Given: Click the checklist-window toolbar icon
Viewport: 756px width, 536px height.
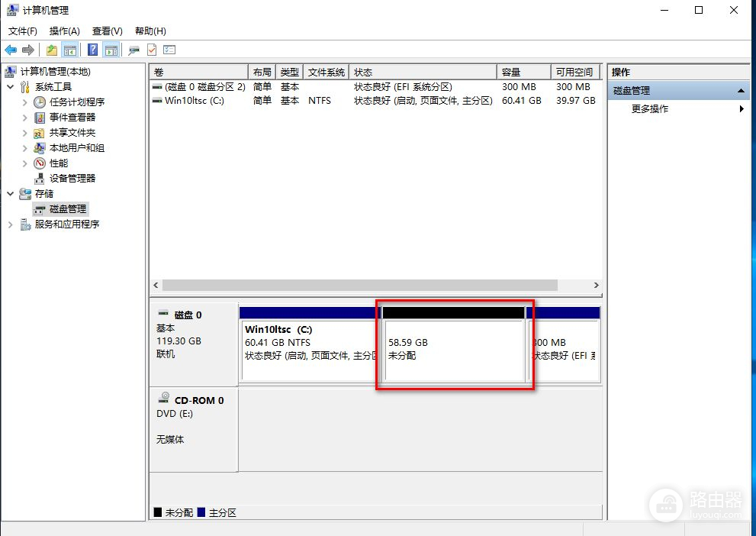Looking at the screenshot, I should [169, 50].
